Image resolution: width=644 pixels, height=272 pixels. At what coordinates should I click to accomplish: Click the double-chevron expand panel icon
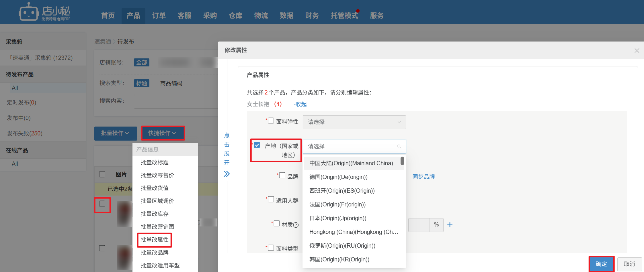click(227, 174)
